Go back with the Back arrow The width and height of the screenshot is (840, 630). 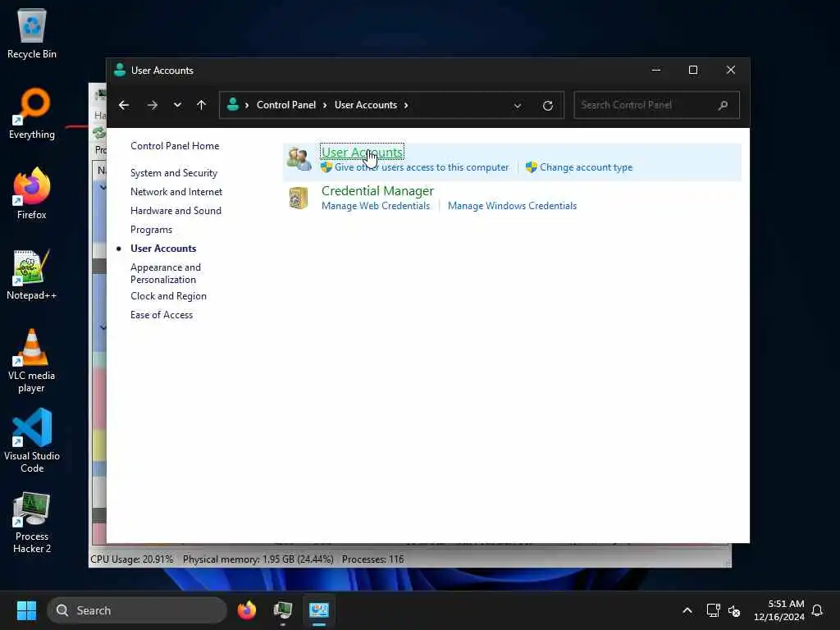124,105
